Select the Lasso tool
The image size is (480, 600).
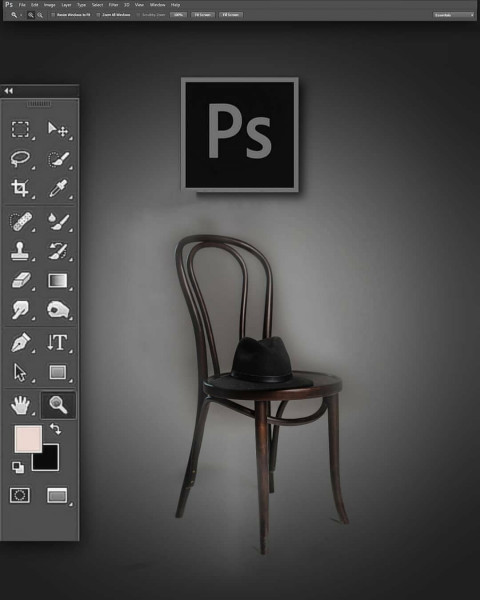pos(20,158)
